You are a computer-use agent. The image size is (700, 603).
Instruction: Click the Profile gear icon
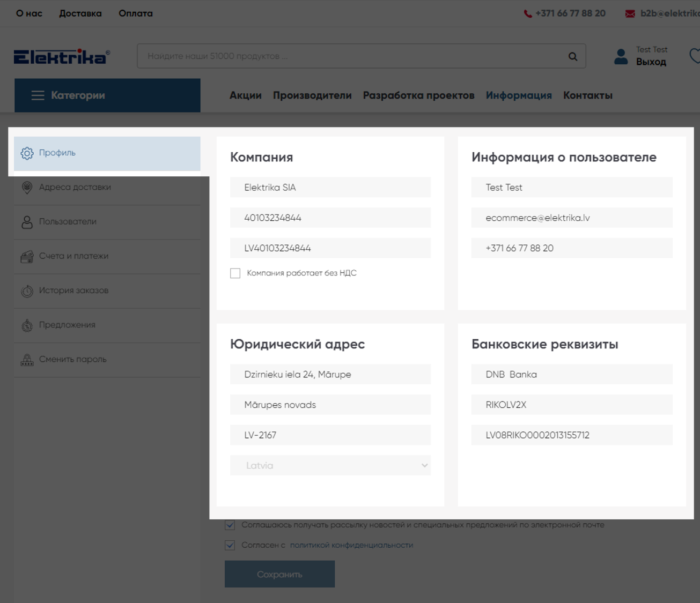(x=27, y=153)
